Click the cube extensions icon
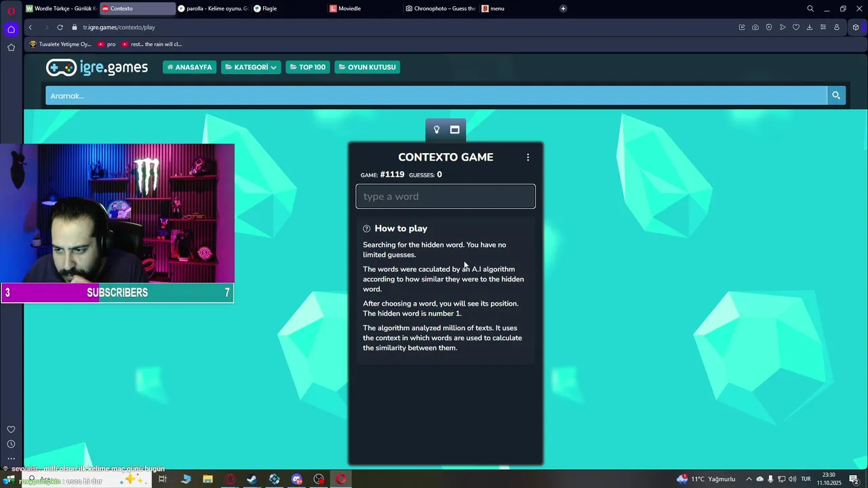This screenshot has height=488, width=868. [856, 27]
